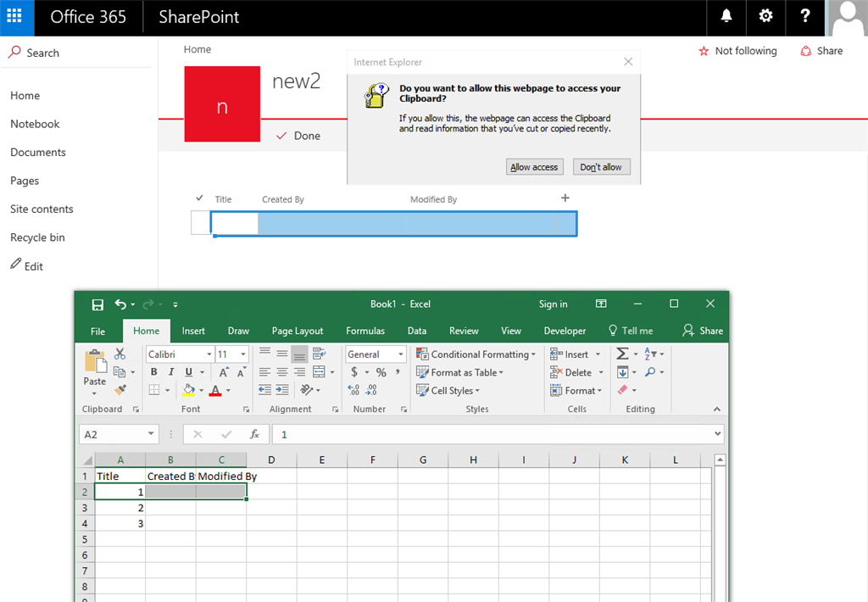Image resolution: width=868 pixels, height=602 pixels.
Task: Click the red Font Color button
Action: coord(216,390)
